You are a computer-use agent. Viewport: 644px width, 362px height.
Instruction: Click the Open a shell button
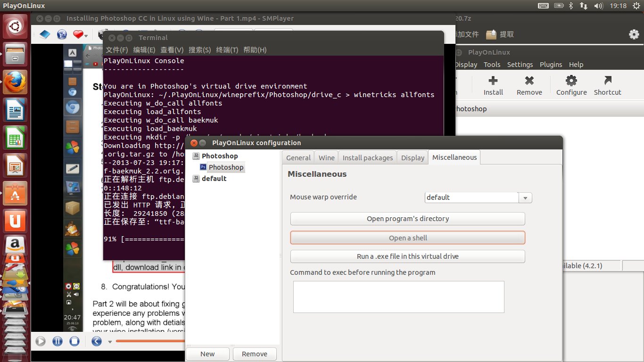click(x=408, y=238)
